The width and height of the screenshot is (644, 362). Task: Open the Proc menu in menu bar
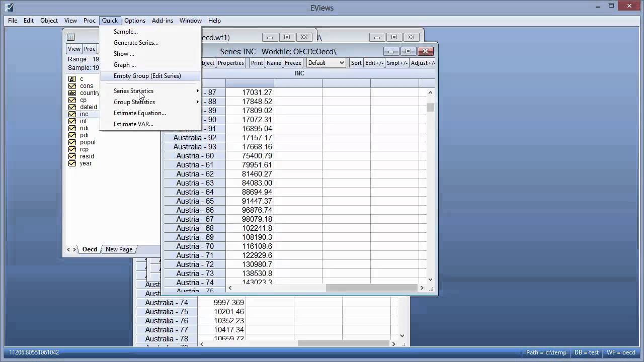(x=90, y=21)
